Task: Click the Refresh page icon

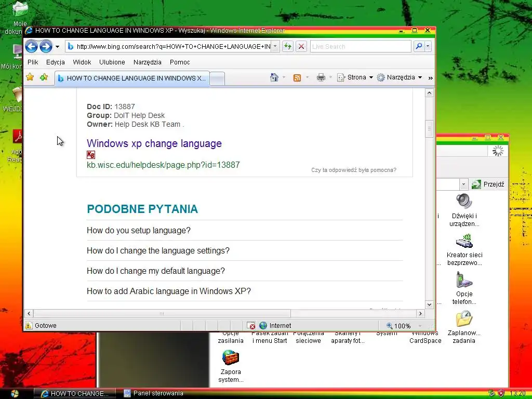Action: 288,46
